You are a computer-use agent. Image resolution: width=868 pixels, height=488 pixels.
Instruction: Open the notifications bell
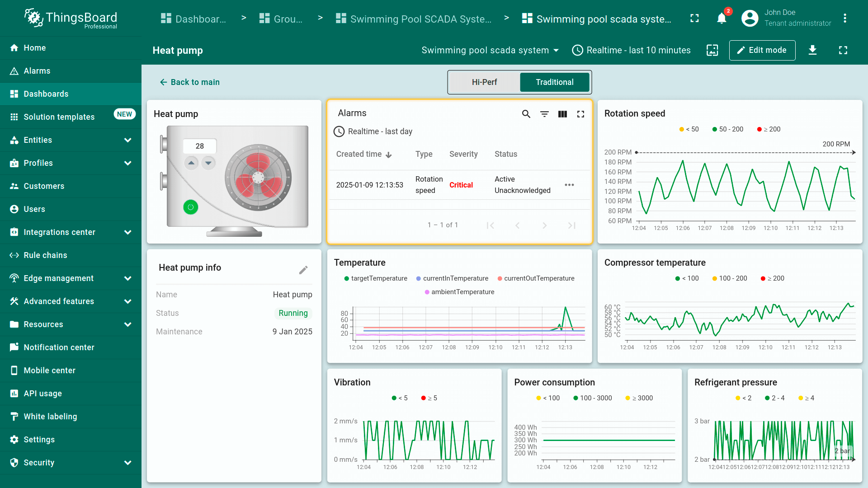click(x=722, y=19)
